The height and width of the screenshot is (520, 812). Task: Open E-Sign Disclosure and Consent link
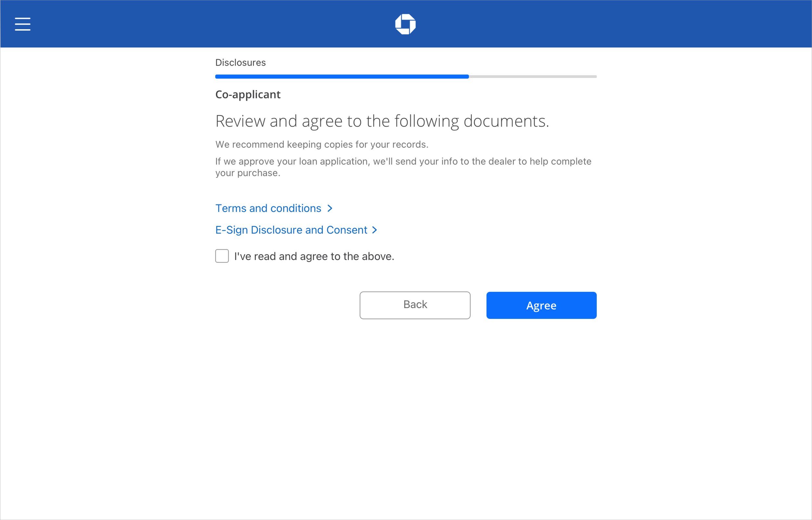(x=291, y=230)
